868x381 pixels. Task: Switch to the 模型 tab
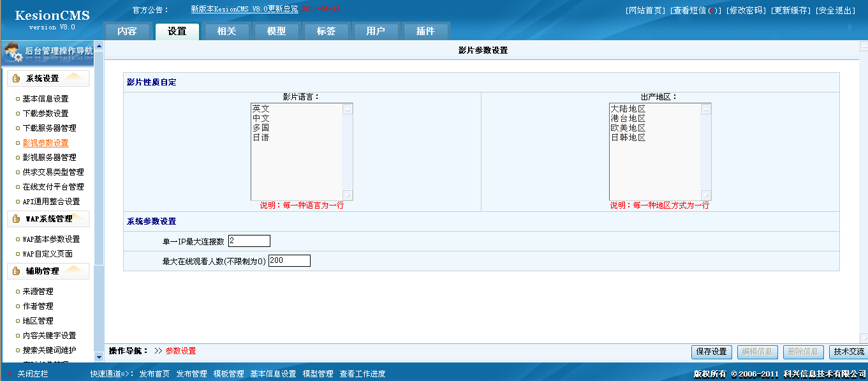coord(276,30)
